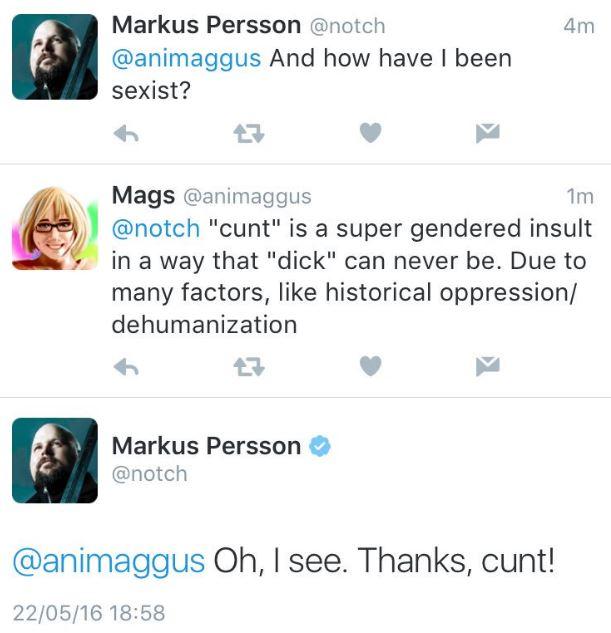Click the @notch handle under the bottom name
This screenshot has width=611, height=633.
coord(149,474)
